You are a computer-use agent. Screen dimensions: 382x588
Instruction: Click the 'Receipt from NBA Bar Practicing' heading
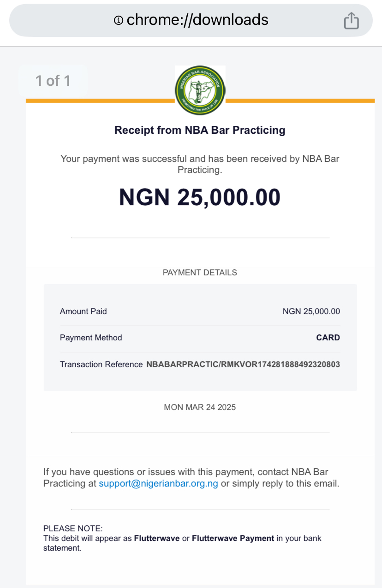(200, 130)
